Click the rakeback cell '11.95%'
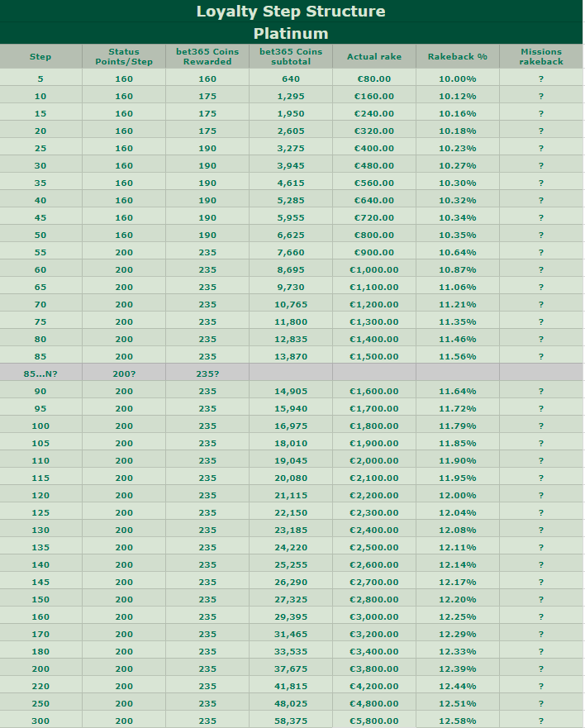The width and height of the screenshot is (585, 728). [x=458, y=478]
